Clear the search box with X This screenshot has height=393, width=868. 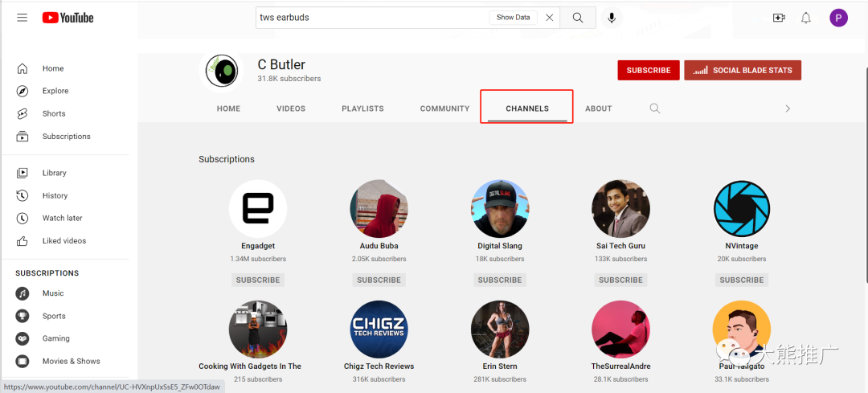pos(549,18)
